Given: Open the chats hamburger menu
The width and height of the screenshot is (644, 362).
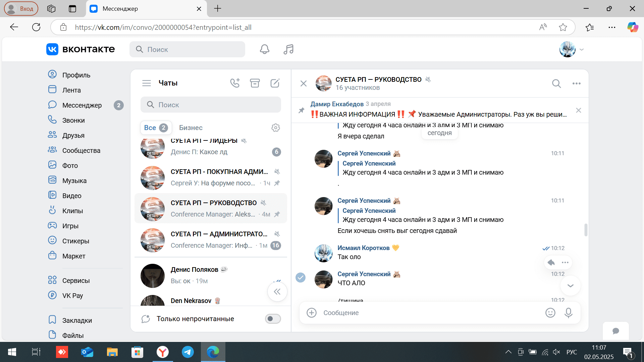Looking at the screenshot, I should tap(147, 83).
